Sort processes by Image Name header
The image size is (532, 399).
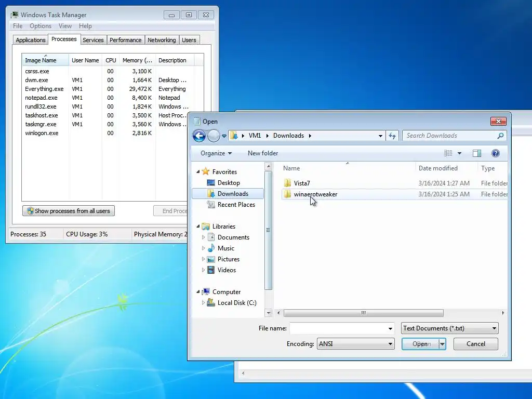pos(46,60)
